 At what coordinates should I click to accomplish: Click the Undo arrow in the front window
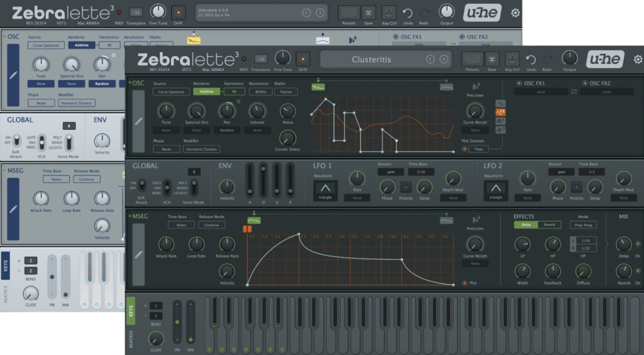tap(531, 60)
